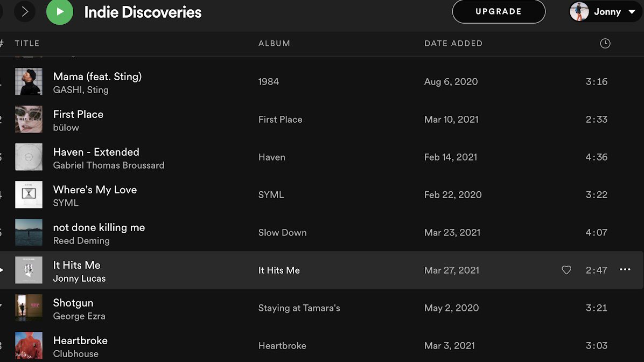Viewport: 644px width, 362px height.
Task: Open artist Gabriel Thomas Broussard
Action: click(108, 165)
